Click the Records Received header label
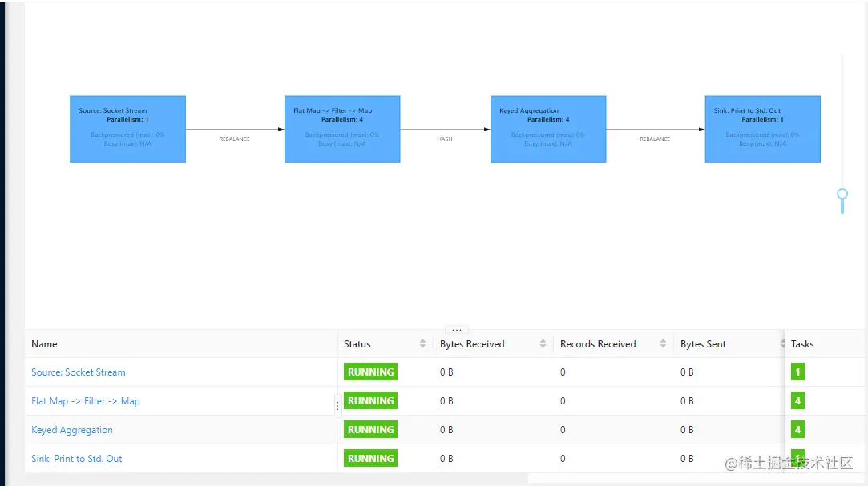 (x=598, y=344)
